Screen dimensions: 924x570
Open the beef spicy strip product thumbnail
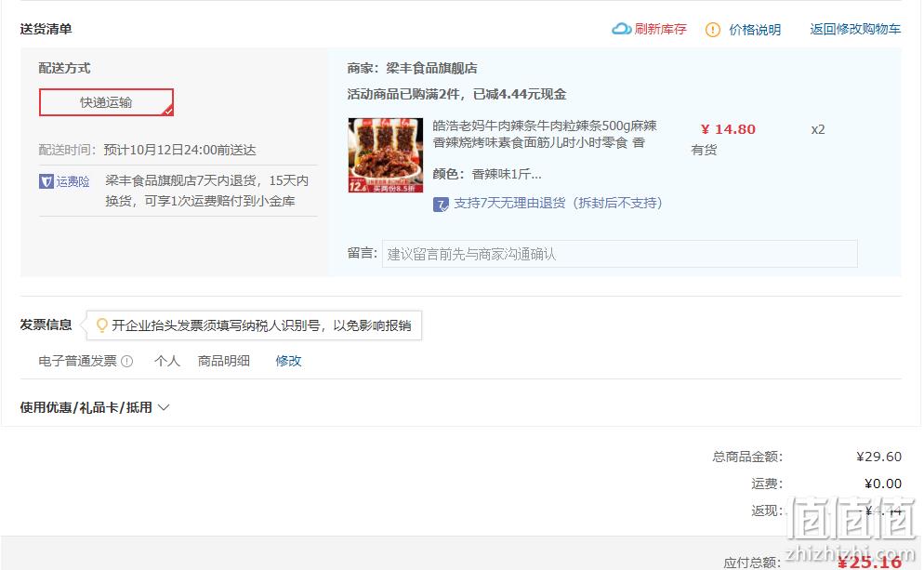pyautogui.click(x=386, y=155)
